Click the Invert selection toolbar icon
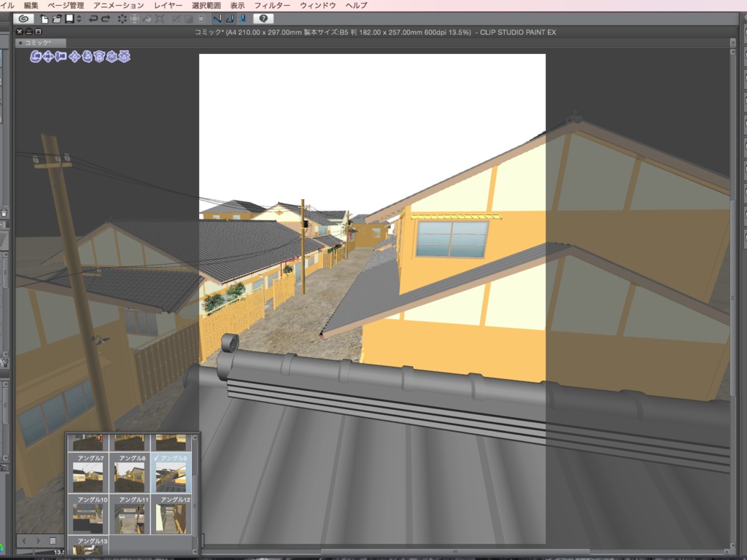The height and width of the screenshot is (560, 747). tap(189, 19)
